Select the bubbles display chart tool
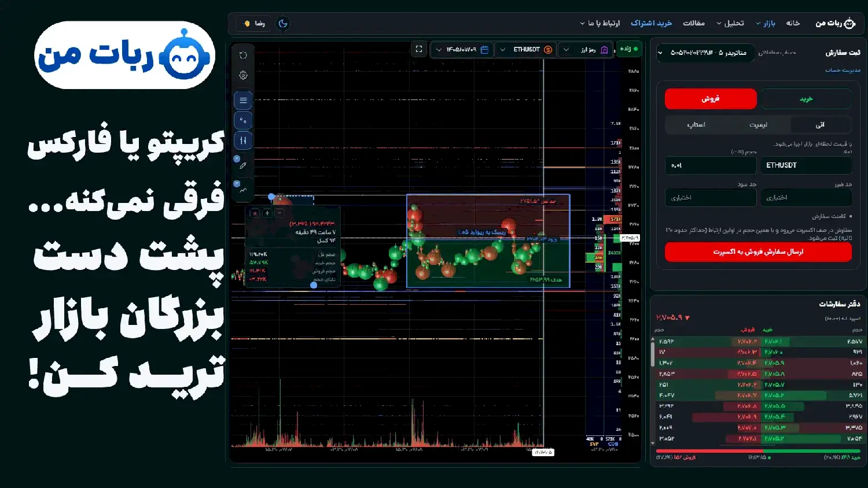Image resolution: width=868 pixels, height=488 pixels. 243,120
